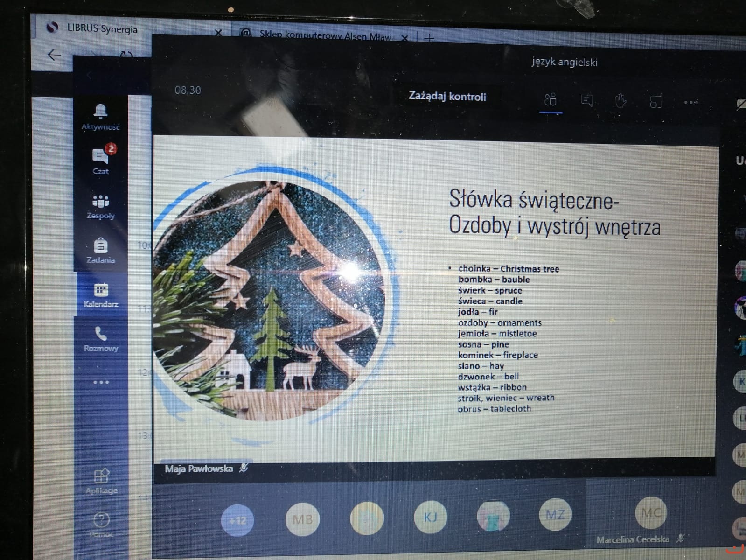Open the Aktywność activity feed
Image resolution: width=746 pixels, height=560 pixels.
[x=100, y=117]
